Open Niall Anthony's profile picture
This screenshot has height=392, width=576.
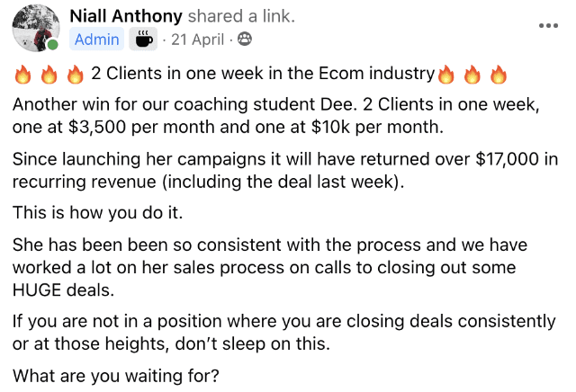point(36,28)
